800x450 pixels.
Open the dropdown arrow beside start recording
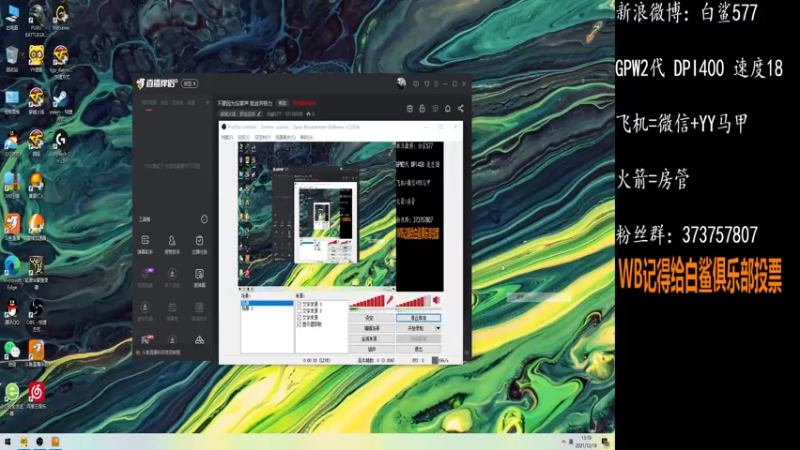click(x=438, y=328)
